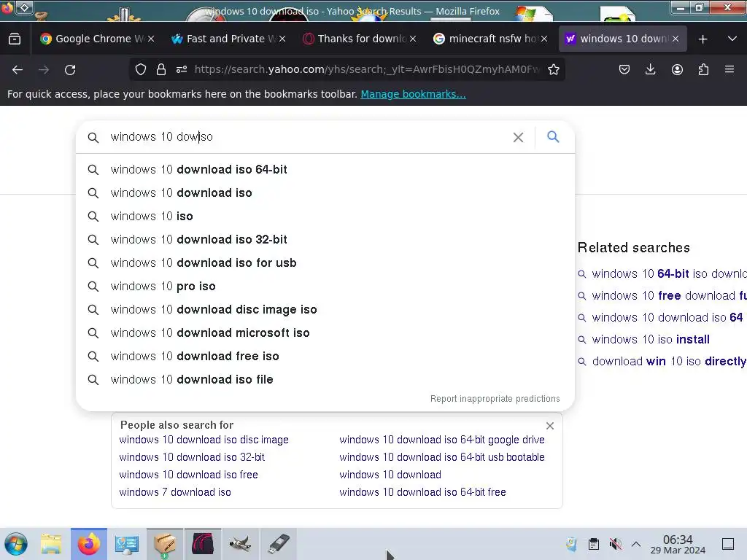Open the Downloads panel
Image resolution: width=747 pixels, height=560 pixels.
(650, 69)
